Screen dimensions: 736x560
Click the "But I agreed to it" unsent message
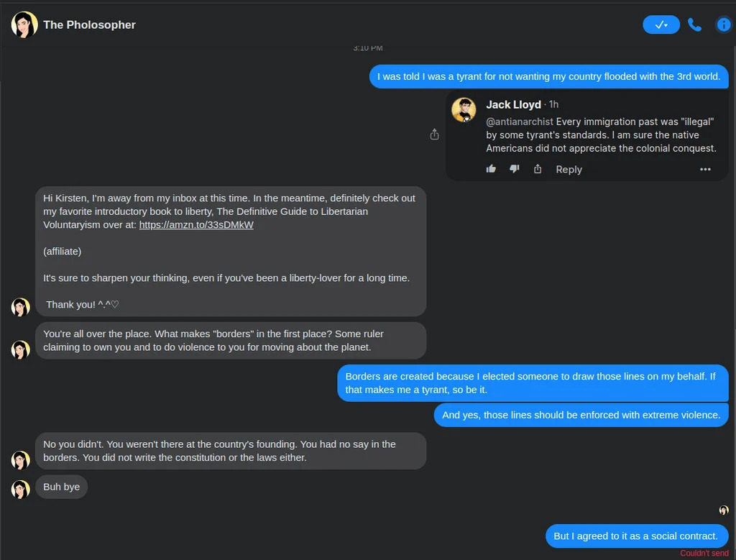(636, 536)
